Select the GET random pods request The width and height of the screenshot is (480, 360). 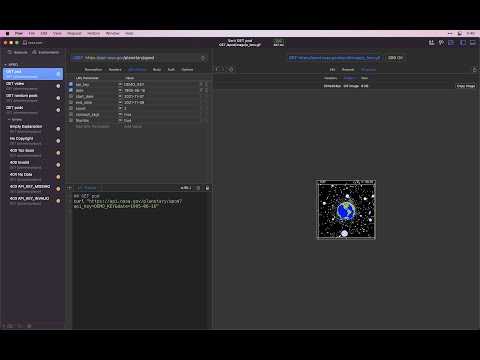click(x=33, y=98)
